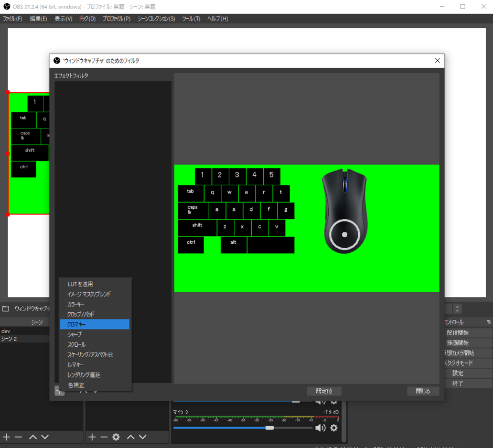Viewport: 493px width, 448px height.
Task: Remove the selected source with the minus icon
Action: (x=103, y=437)
